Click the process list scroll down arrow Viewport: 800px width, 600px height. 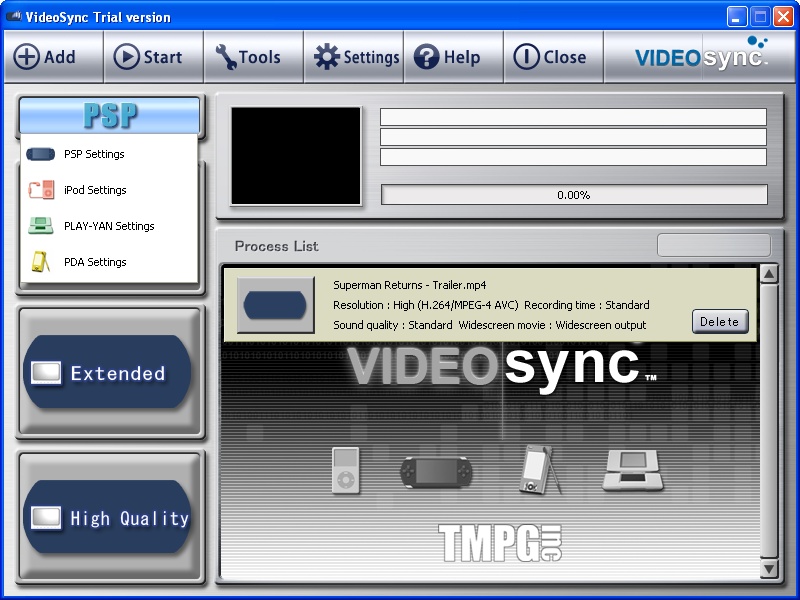(x=769, y=568)
